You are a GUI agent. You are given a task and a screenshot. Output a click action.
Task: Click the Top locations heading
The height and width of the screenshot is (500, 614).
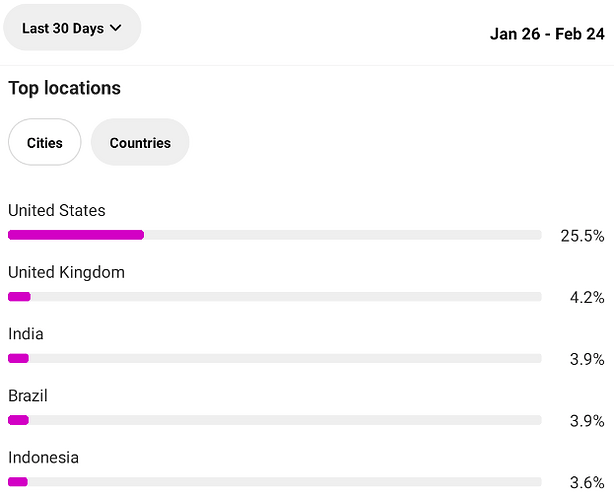pos(65,88)
